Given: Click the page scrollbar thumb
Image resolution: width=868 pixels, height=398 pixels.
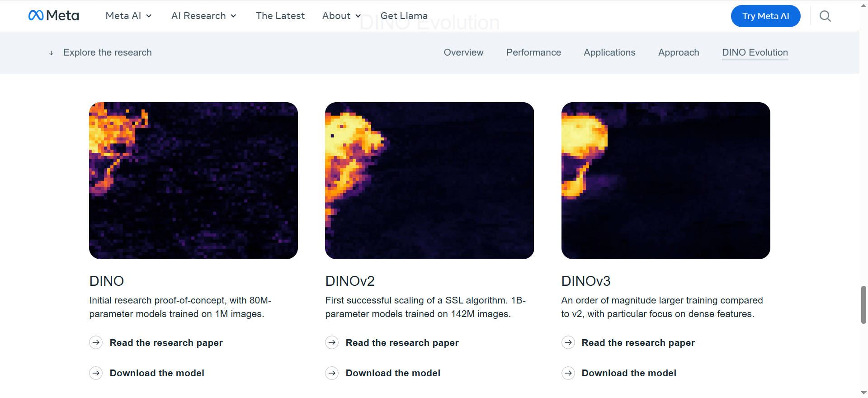Looking at the screenshot, I should (863, 304).
